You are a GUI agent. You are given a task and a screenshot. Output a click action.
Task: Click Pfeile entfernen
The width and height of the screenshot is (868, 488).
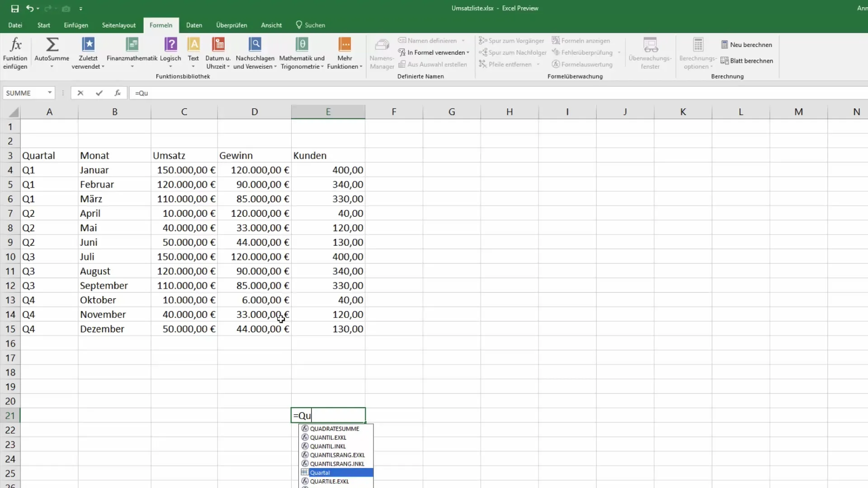[x=505, y=65]
